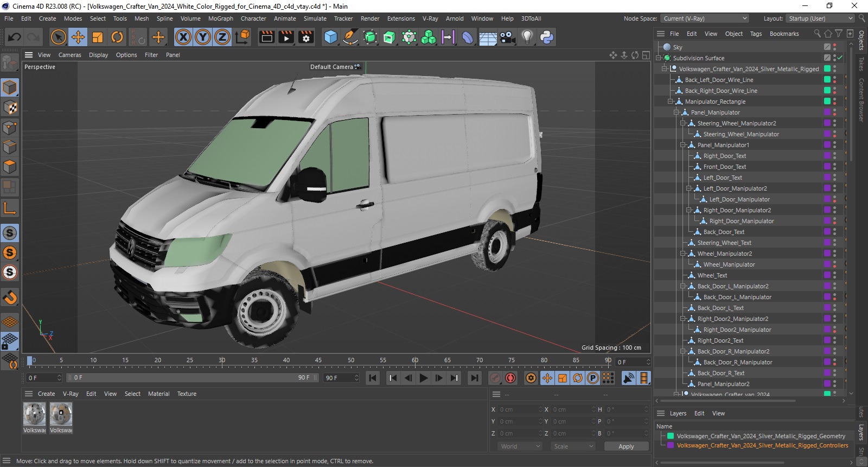This screenshot has width=868, height=467.
Task: Play the animation forward
Action: click(x=424, y=378)
